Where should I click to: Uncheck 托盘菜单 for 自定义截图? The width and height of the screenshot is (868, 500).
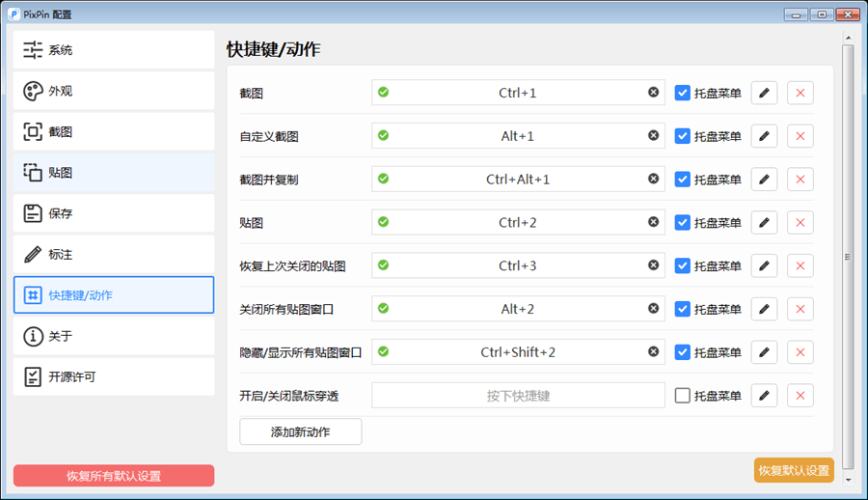[x=682, y=136]
